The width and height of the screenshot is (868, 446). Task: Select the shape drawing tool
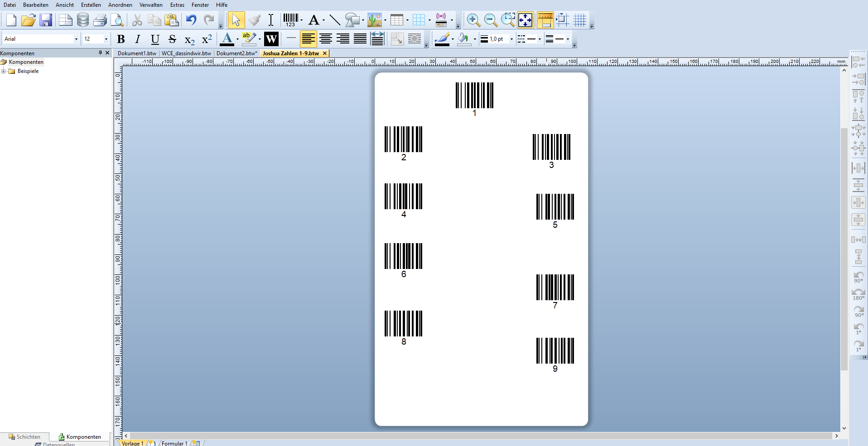[352, 20]
